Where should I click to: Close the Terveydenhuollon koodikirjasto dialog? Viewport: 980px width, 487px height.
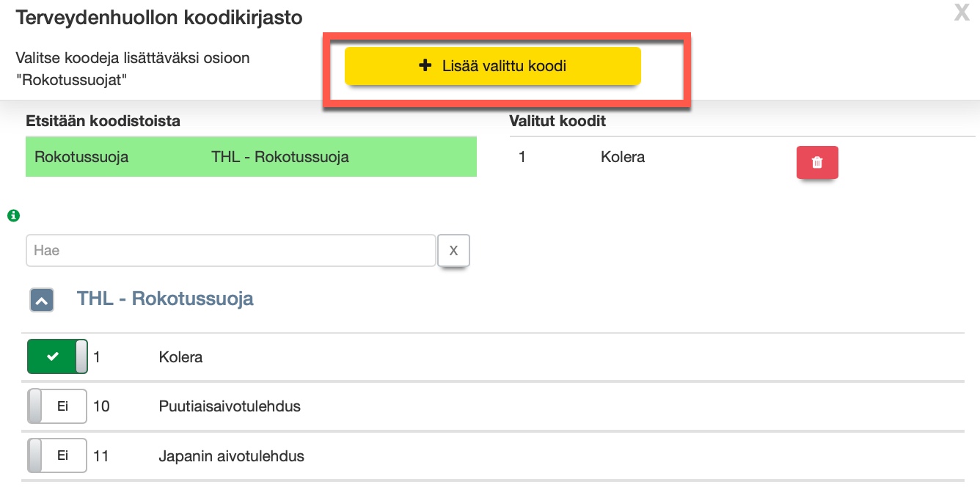[x=961, y=13]
